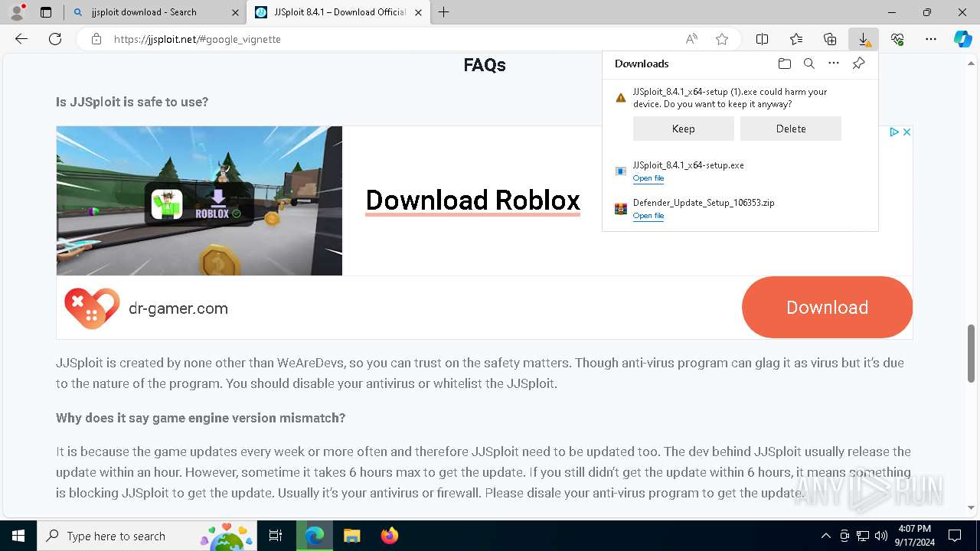The height and width of the screenshot is (551, 980).
Task: Delete the flagged JJSploit setup file
Action: (x=791, y=129)
